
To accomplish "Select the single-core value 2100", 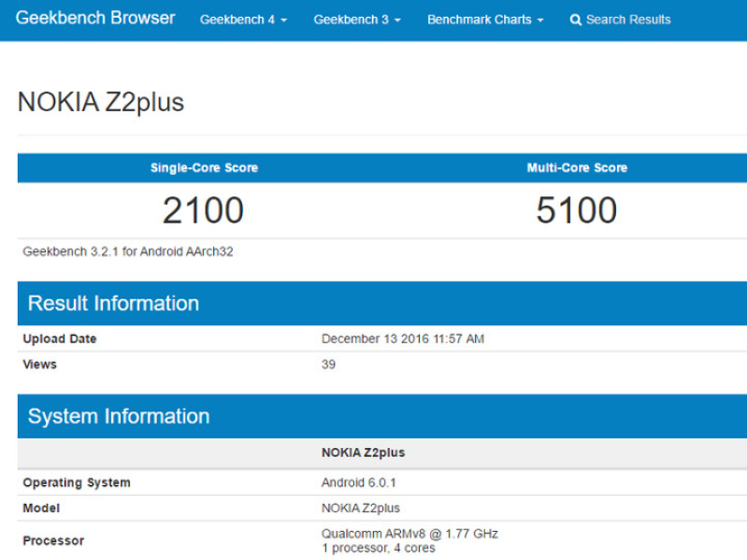I will tap(204, 210).
